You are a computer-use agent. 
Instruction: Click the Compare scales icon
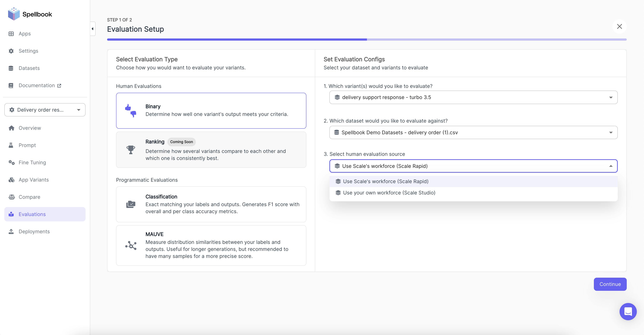point(11,197)
